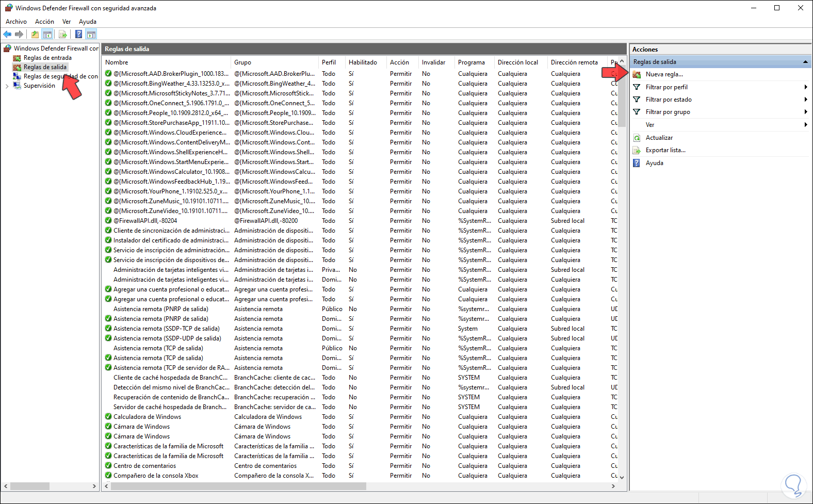Viewport: 813px width, 504px height.
Task: Click green check icon of Compañero de la consola Xbox
Action: pos(108,476)
